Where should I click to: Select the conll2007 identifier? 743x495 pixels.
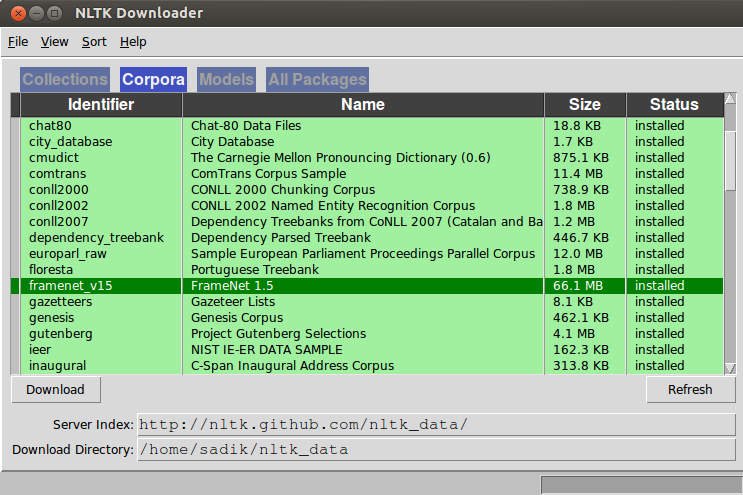click(59, 222)
